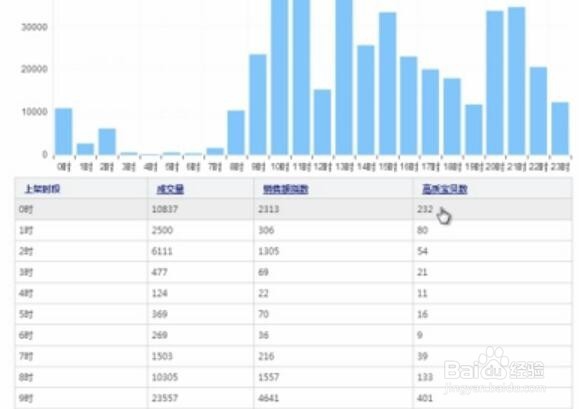Viewport: 579px width, 409px height.
Task: Select the value 1305 in the 2时 row
Action: pos(268,251)
